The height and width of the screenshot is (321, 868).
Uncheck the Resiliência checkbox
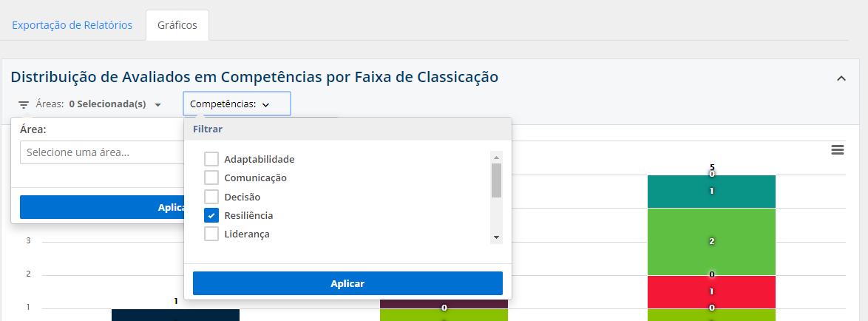click(211, 215)
